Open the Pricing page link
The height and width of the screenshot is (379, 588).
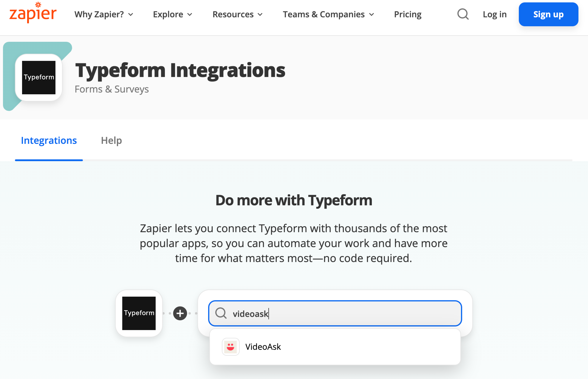point(408,14)
